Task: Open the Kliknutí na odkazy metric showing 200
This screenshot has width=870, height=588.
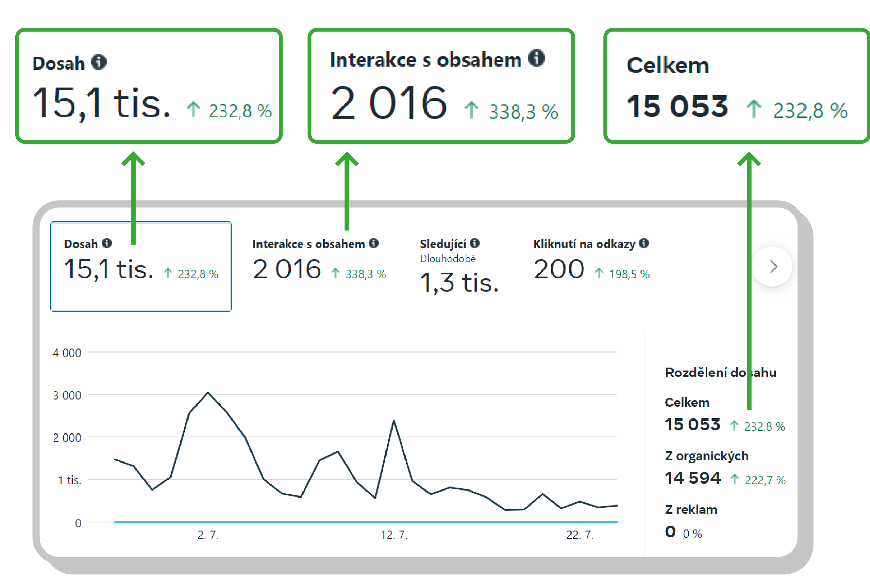Action: point(592,259)
